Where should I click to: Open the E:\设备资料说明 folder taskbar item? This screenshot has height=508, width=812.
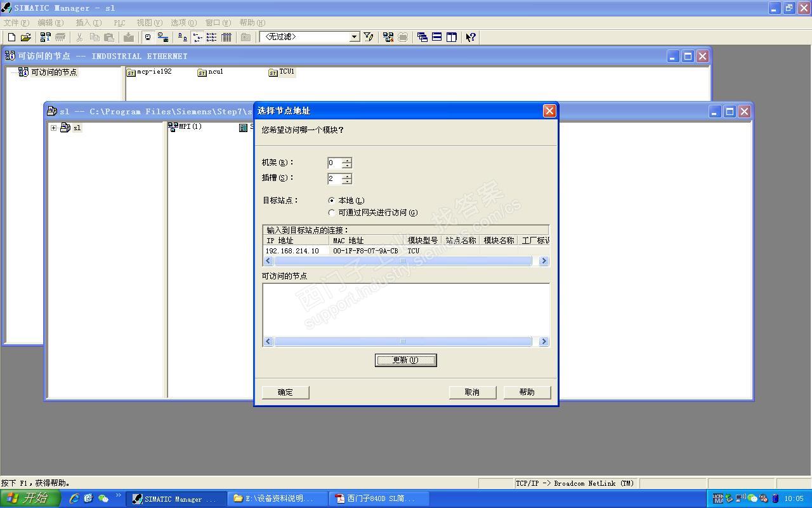[277, 499]
